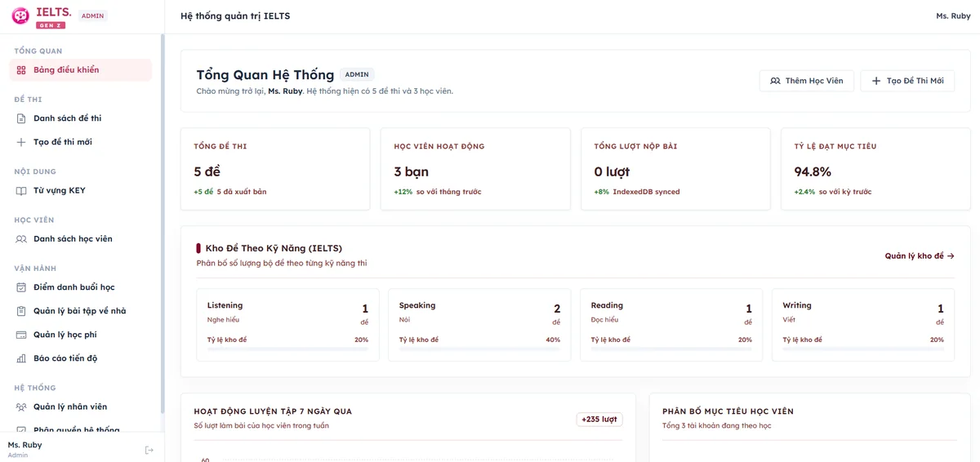
Task: Click the Reading progress bar at 20%
Action: pyautogui.click(x=671, y=349)
